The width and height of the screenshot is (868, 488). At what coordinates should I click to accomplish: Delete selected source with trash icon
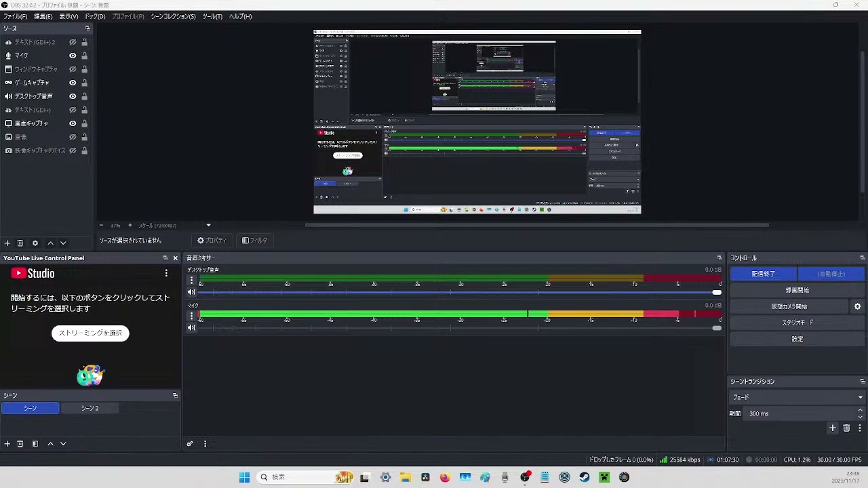coord(20,243)
